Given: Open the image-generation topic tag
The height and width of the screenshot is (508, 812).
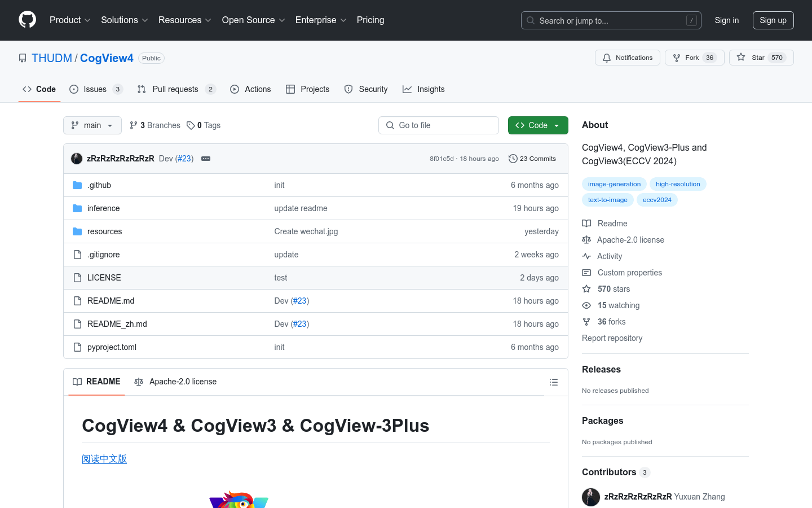Looking at the screenshot, I should coord(614,184).
